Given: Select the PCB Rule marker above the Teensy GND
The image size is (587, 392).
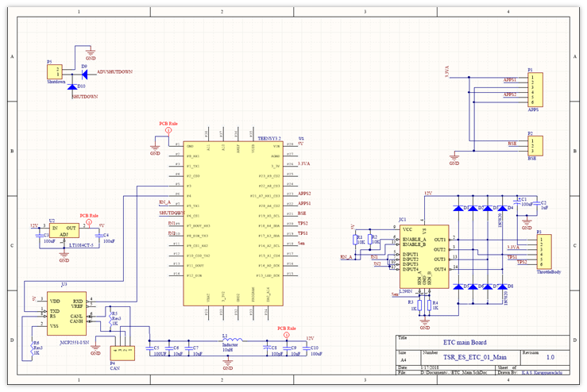Looking at the screenshot, I should pos(167,130).
